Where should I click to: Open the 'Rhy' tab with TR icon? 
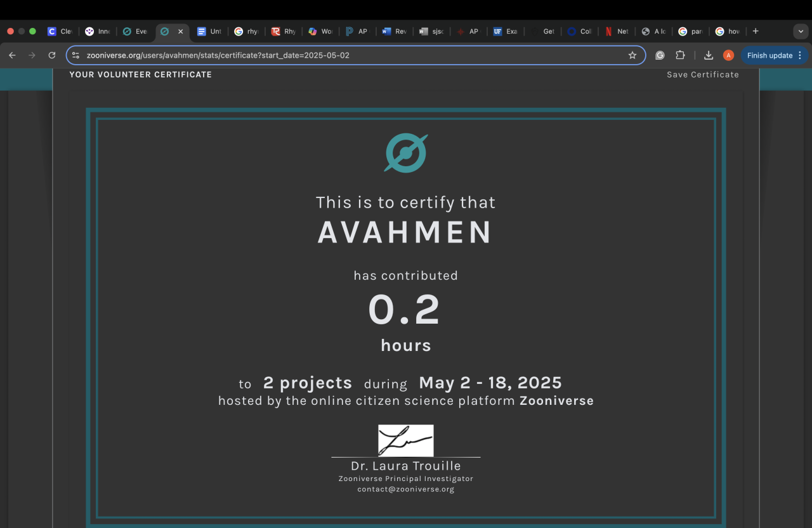283,31
